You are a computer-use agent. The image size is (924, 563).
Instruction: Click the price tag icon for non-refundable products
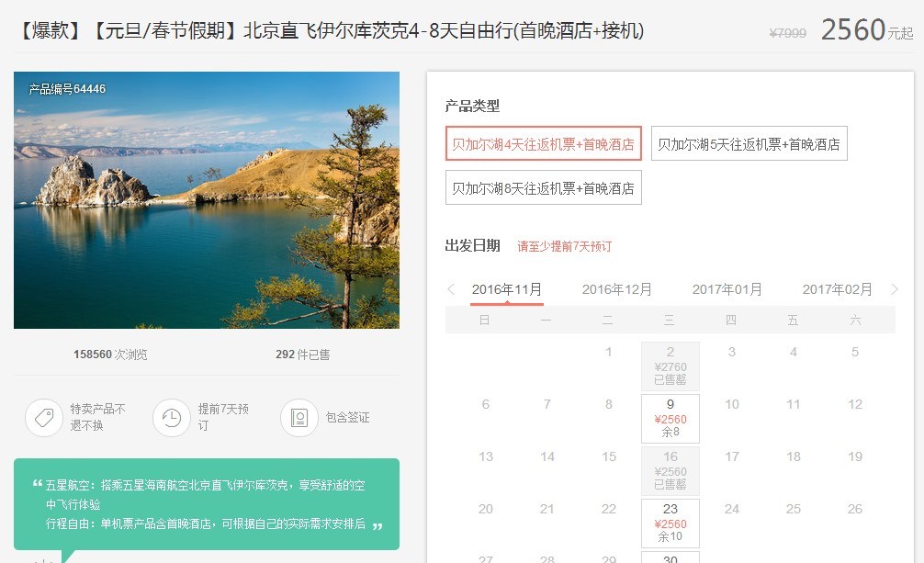click(x=44, y=417)
